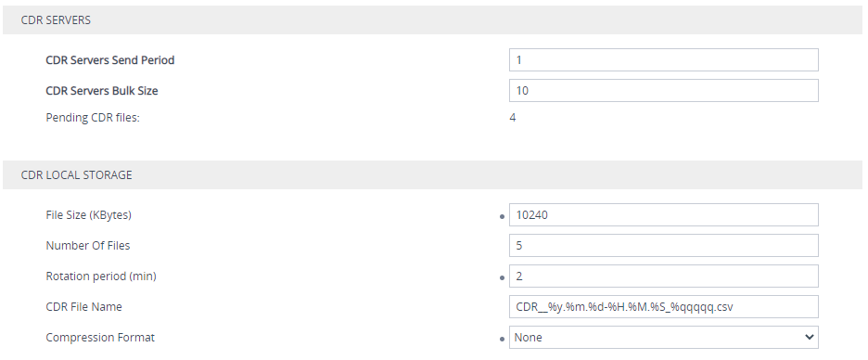The width and height of the screenshot is (868, 360).
Task: Select the CDR SERVERS section header
Action: (x=433, y=19)
